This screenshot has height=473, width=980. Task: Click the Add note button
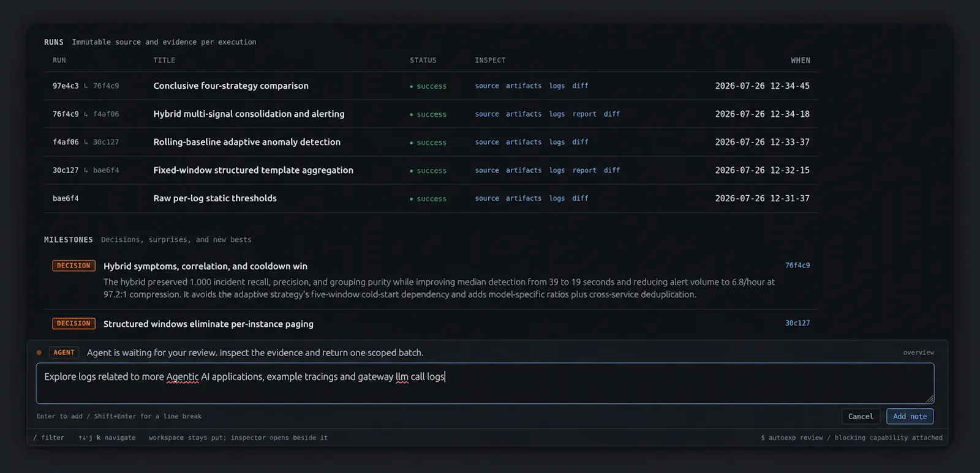[910, 416]
